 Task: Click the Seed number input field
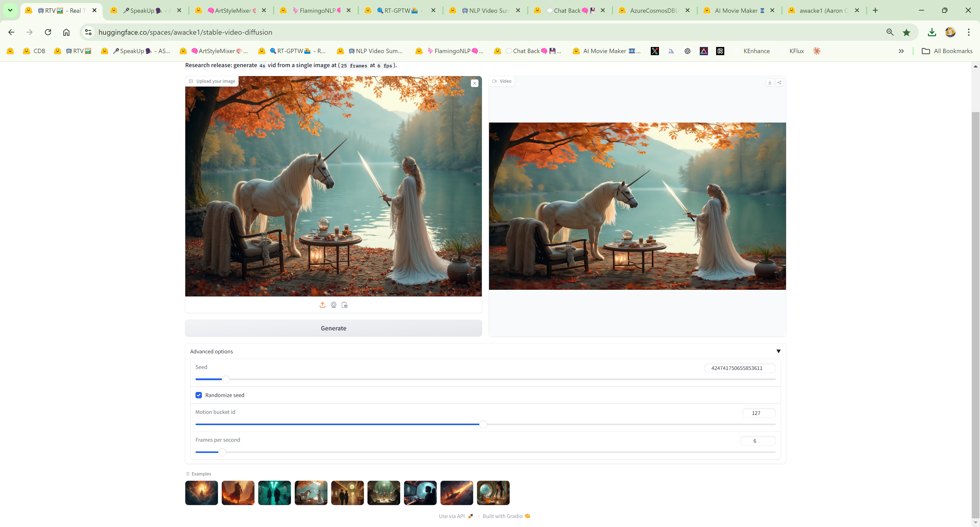click(x=739, y=368)
